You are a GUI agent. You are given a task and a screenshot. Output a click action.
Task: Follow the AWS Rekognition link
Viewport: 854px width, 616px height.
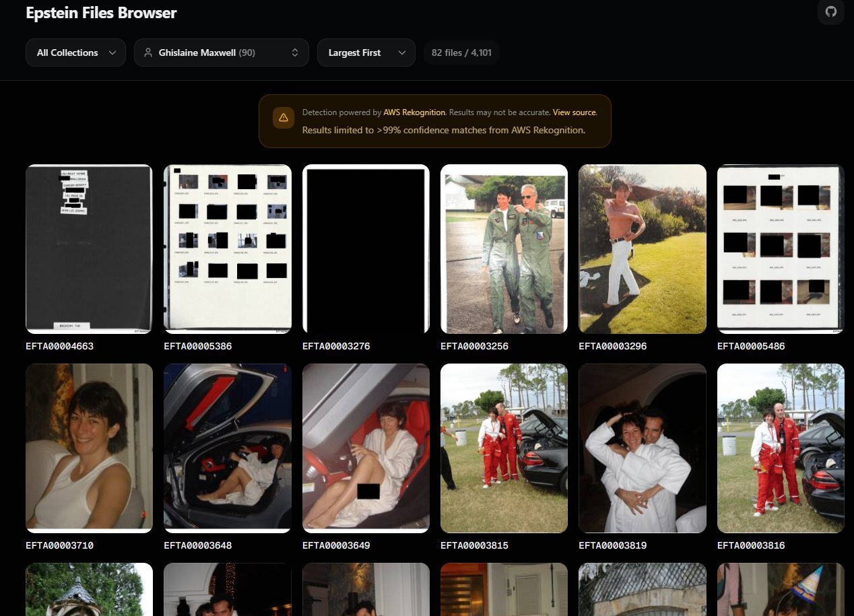(414, 112)
